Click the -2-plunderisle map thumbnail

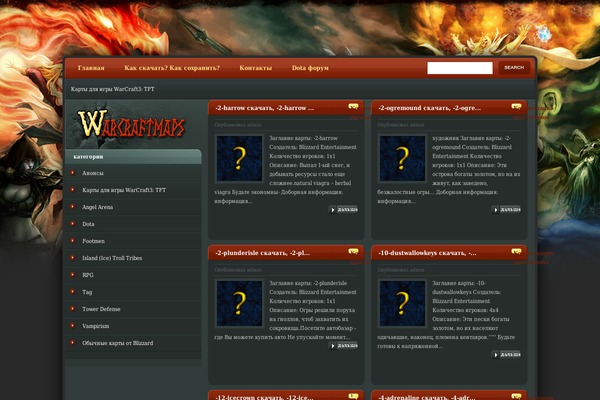click(x=239, y=303)
